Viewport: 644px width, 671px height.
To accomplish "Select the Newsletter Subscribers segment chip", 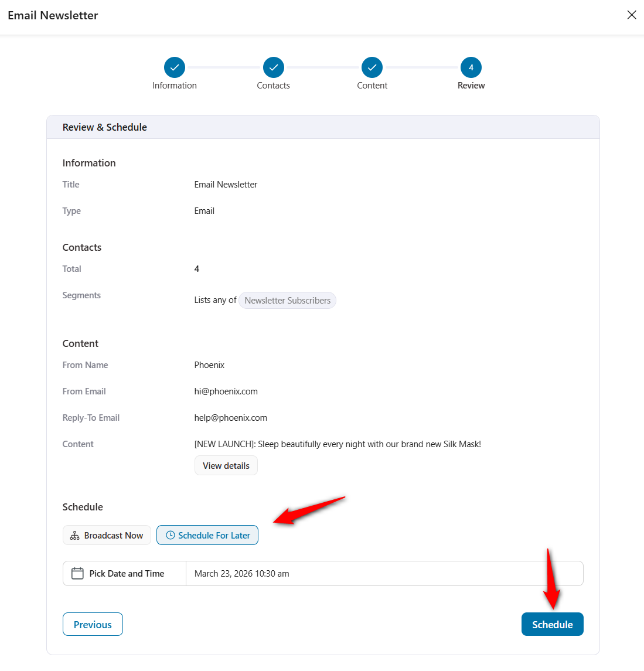I will (287, 300).
